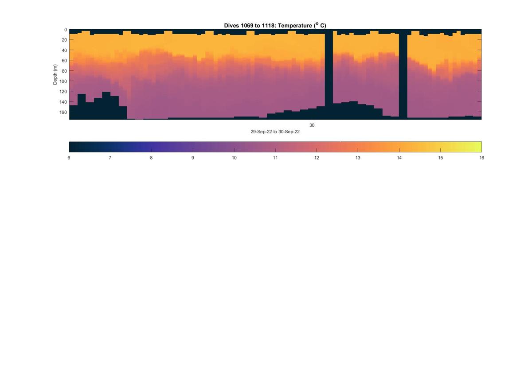Click the depth tick label "0"

point(66,30)
